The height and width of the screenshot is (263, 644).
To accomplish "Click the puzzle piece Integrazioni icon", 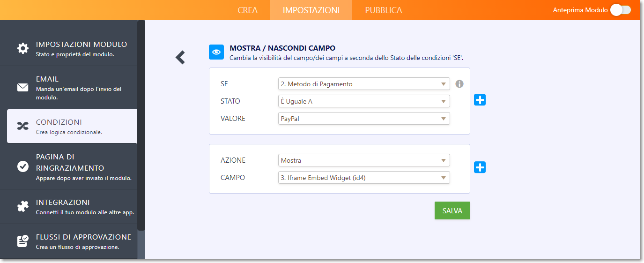I will [22, 206].
